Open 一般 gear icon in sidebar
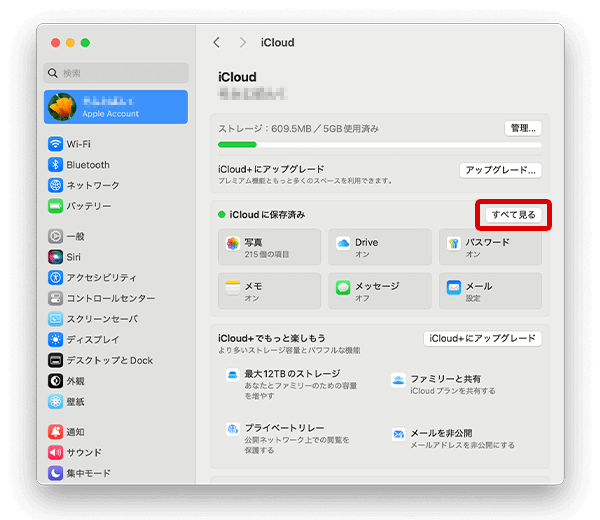This screenshot has height=520, width=600. pos(55,236)
